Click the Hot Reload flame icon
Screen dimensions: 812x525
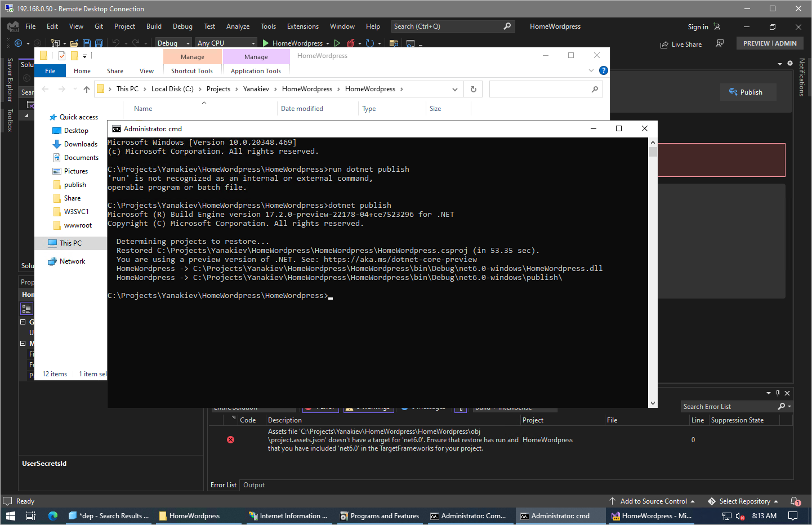[x=351, y=43]
